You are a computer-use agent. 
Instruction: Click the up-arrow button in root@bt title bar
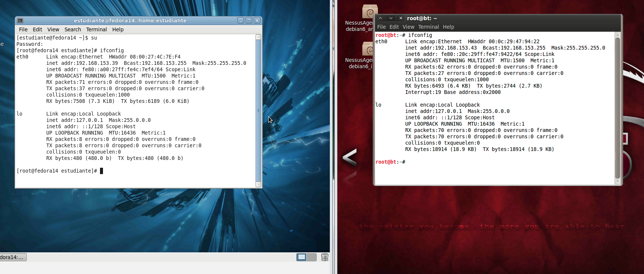[380, 18]
